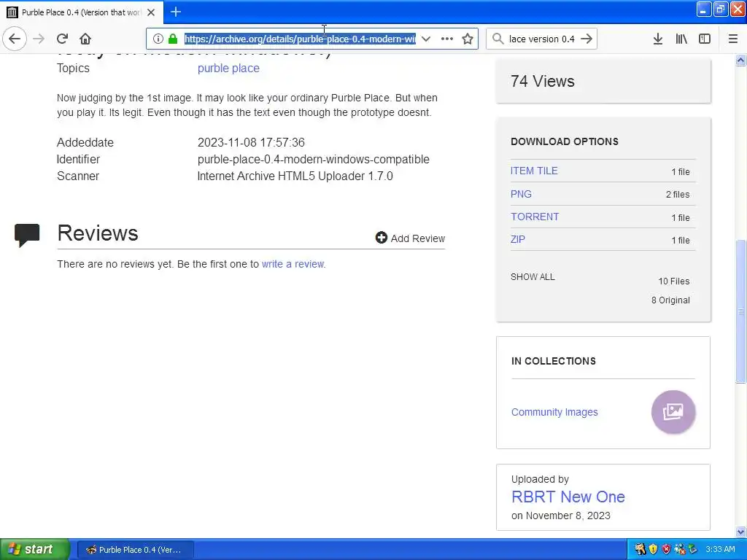
Task: Toggle the browser sidebar view
Action: point(705,39)
